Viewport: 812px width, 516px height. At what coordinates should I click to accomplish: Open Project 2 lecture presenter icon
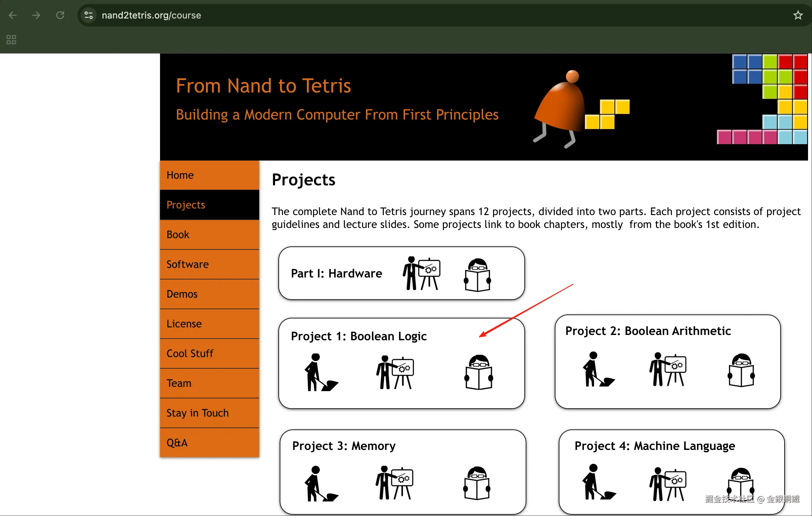(x=668, y=370)
